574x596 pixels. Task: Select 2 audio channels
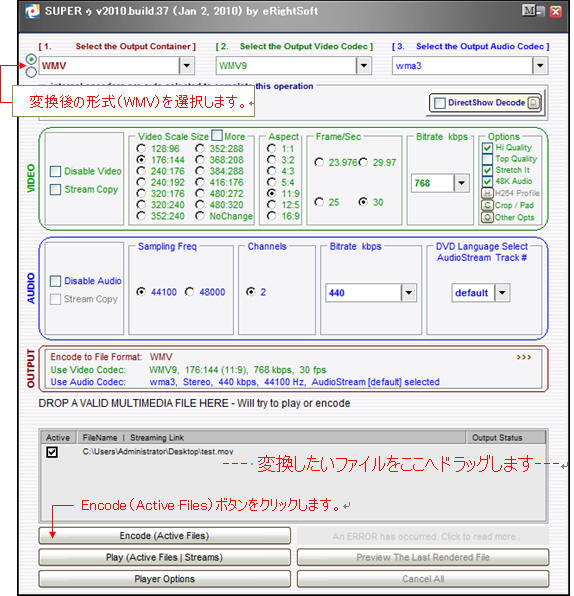point(251,292)
